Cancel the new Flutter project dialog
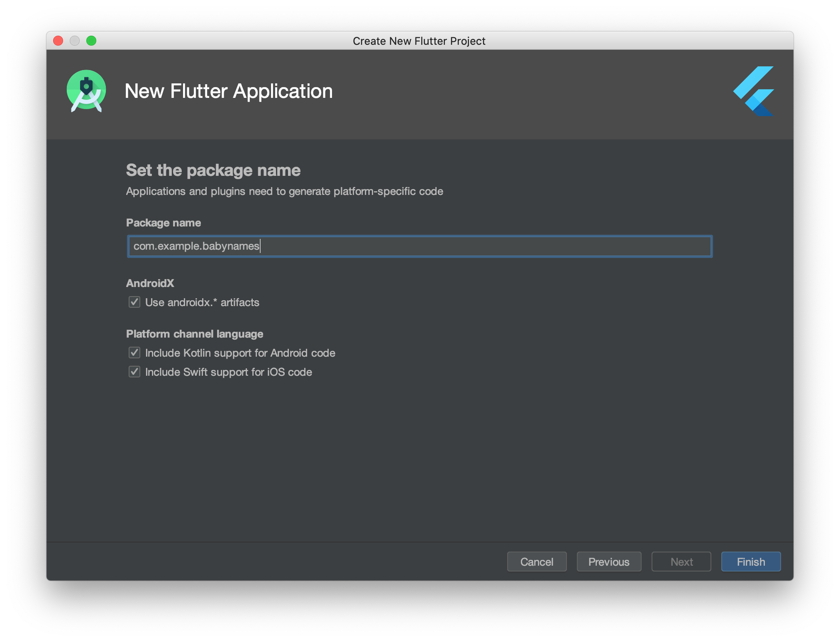Image resolution: width=840 pixels, height=642 pixels. pyautogui.click(x=537, y=562)
